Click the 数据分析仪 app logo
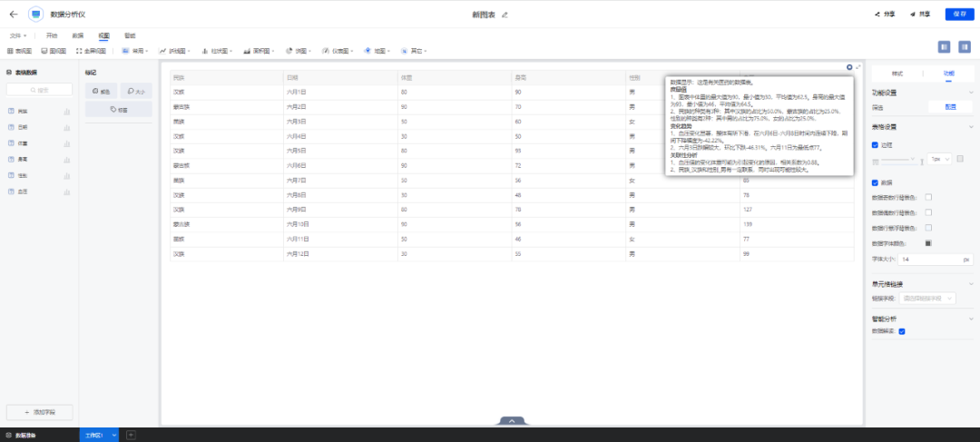The width and height of the screenshot is (980, 442). [35, 15]
